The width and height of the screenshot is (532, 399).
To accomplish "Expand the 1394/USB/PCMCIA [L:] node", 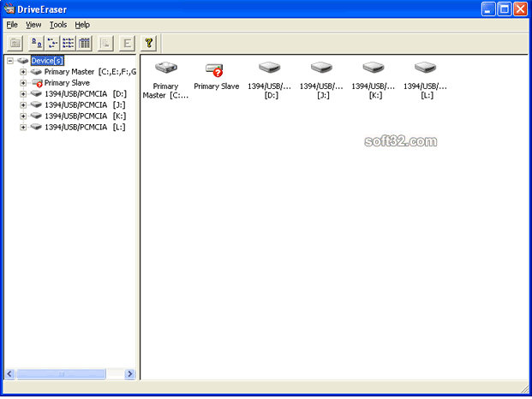I will [23, 128].
